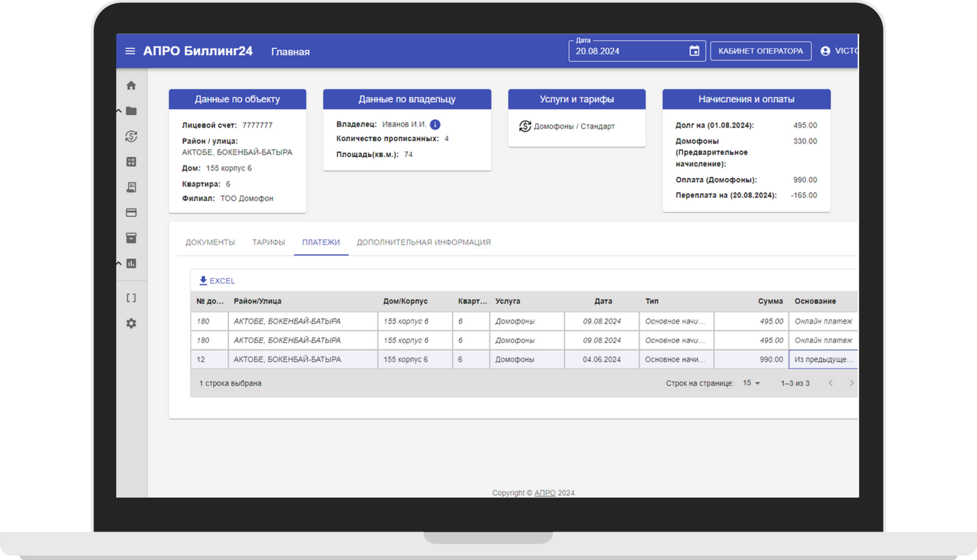Sort by the Сумма column header
Screen dimensions: 977x560
coord(771,301)
